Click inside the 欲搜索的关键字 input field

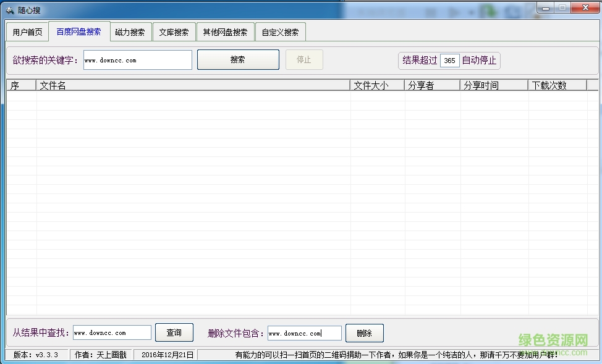[x=137, y=60]
